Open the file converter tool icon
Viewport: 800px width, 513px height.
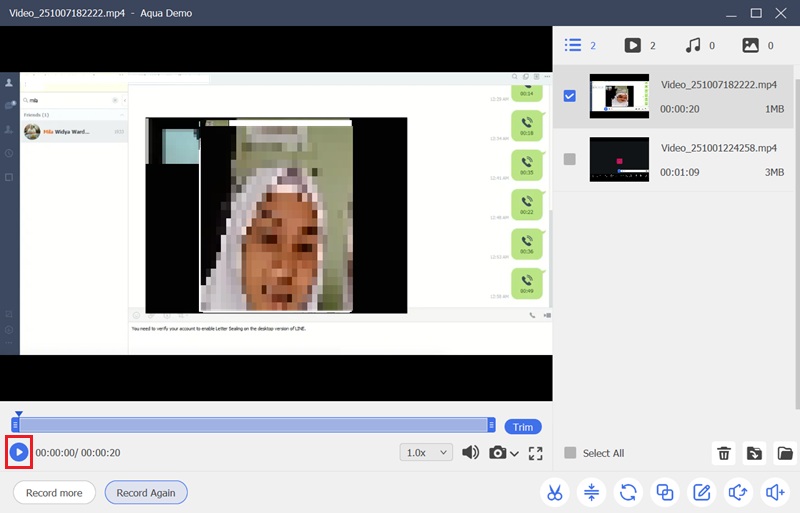point(628,492)
